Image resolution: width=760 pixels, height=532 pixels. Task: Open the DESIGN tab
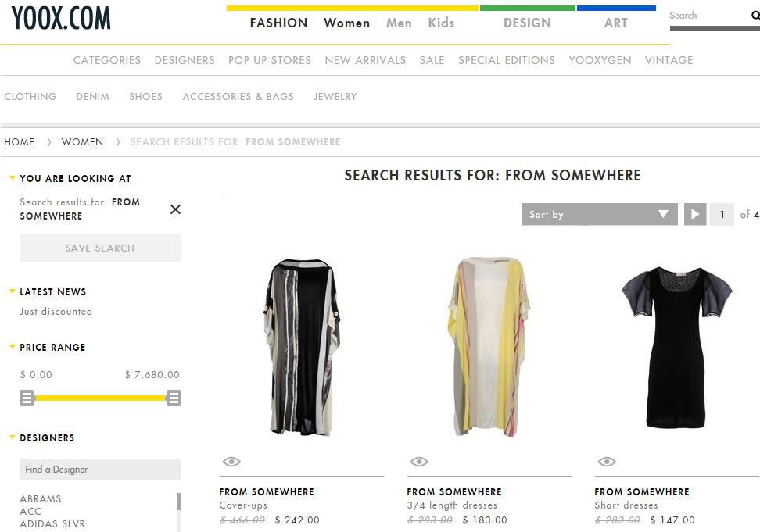527,23
